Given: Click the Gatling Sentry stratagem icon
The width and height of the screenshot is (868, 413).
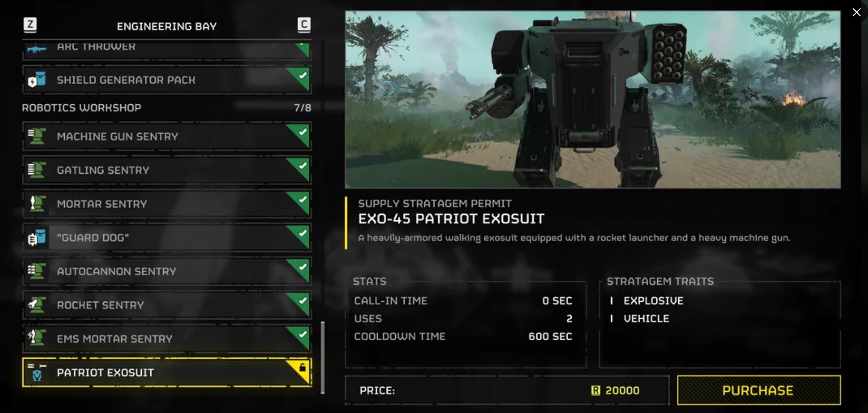Looking at the screenshot, I should [37, 170].
